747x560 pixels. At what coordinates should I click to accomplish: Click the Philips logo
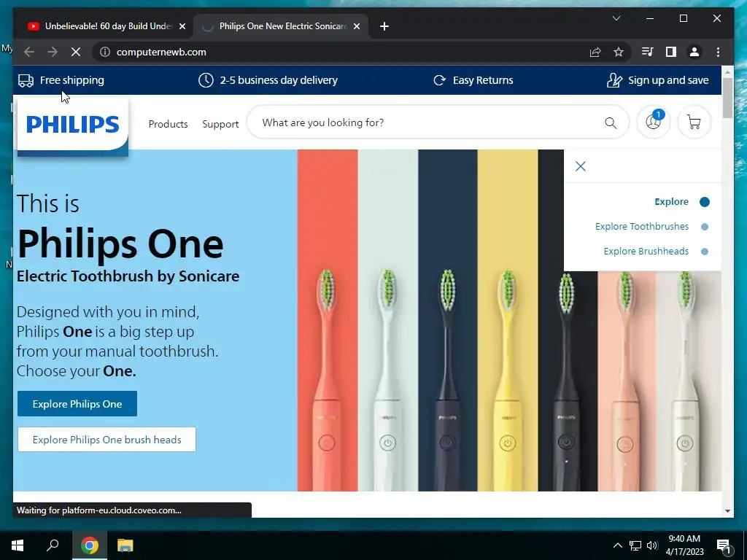[73, 125]
